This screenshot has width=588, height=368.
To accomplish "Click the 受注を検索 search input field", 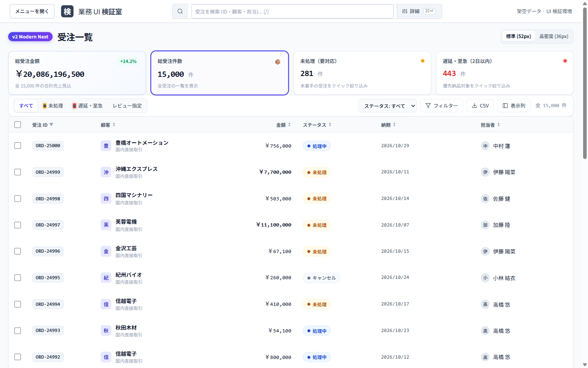I will tap(292, 11).
